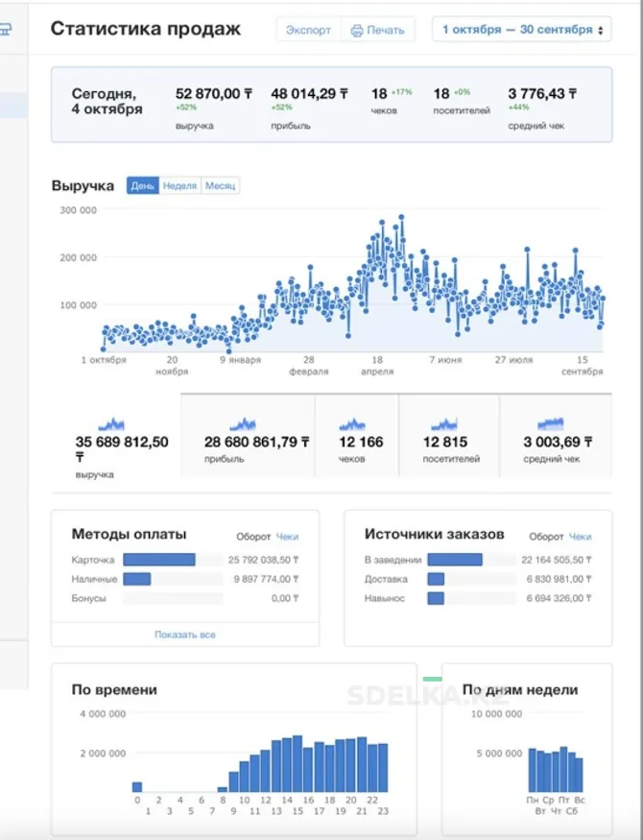Click the mini sparkline above прибыль total
643x840 pixels.
coord(243,425)
